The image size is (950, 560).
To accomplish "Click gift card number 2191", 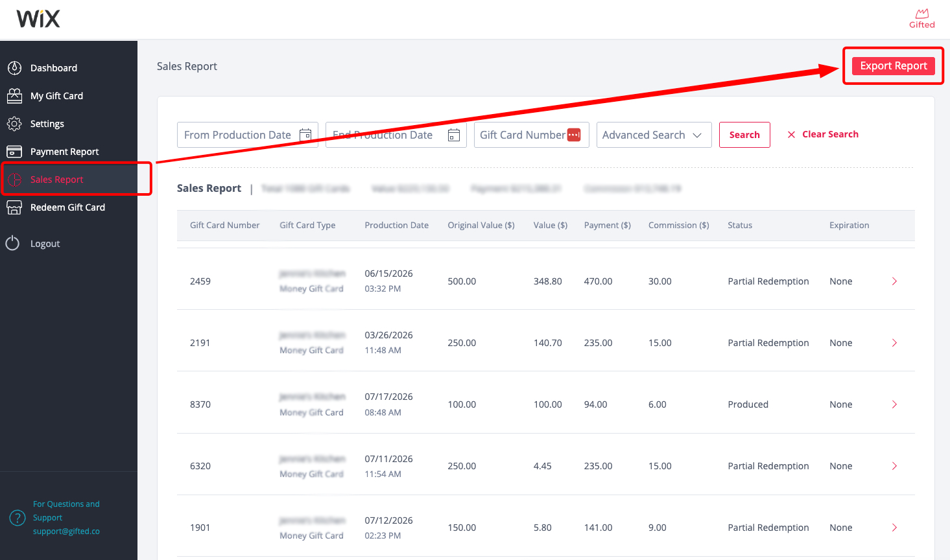I will [x=200, y=343].
